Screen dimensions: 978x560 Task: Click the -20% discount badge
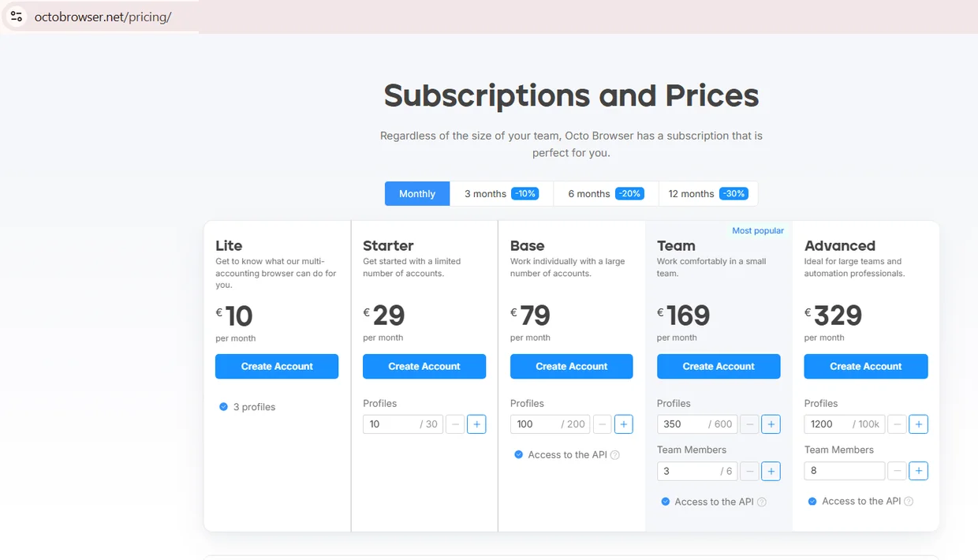coord(629,193)
